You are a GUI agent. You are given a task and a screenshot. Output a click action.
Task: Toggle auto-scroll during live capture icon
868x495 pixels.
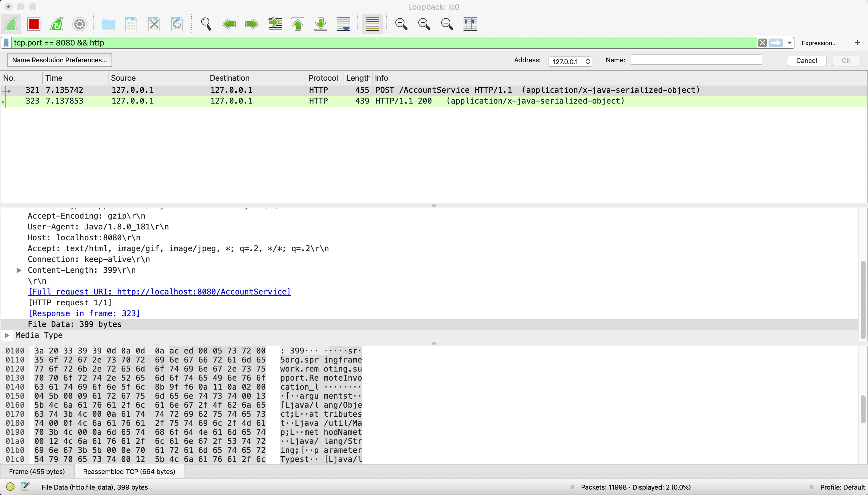tap(343, 24)
